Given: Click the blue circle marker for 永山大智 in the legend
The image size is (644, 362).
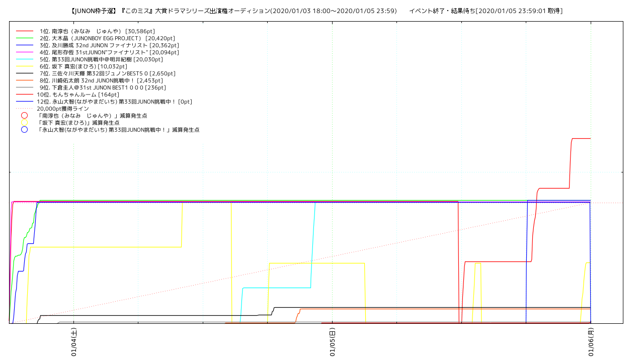Looking at the screenshot, I should (x=24, y=130).
